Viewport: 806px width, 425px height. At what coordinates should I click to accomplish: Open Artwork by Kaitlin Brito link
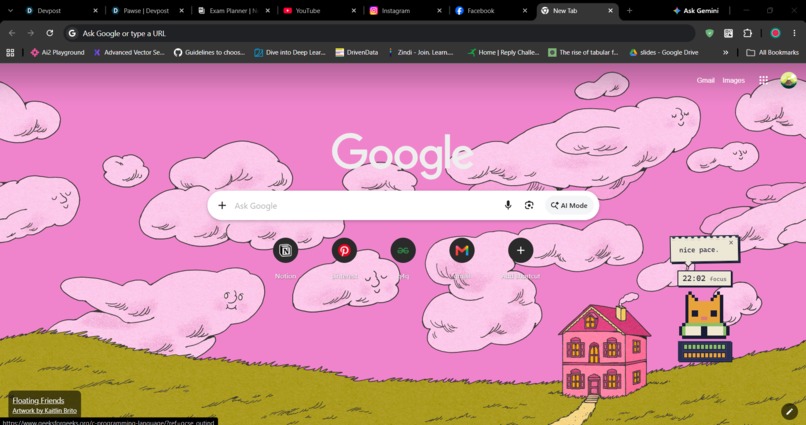click(44, 411)
